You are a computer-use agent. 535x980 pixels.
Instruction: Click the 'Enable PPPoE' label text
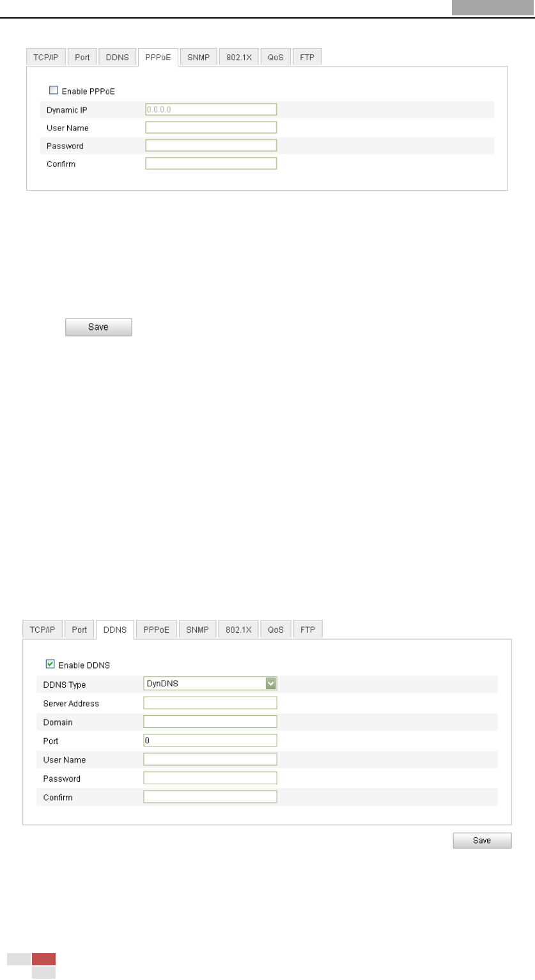[x=88, y=91]
